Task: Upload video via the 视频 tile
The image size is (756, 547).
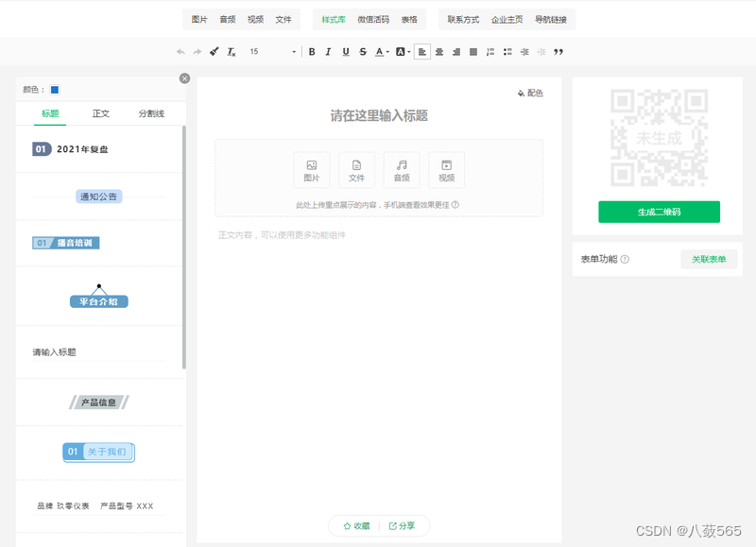Action: pyautogui.click(x=446, y=170)
